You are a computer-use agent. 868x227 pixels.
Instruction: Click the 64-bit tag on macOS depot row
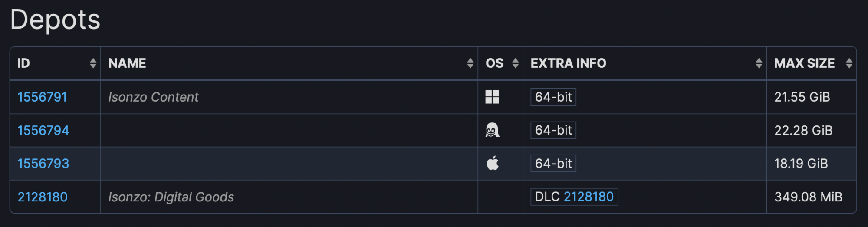coord(553,163)
